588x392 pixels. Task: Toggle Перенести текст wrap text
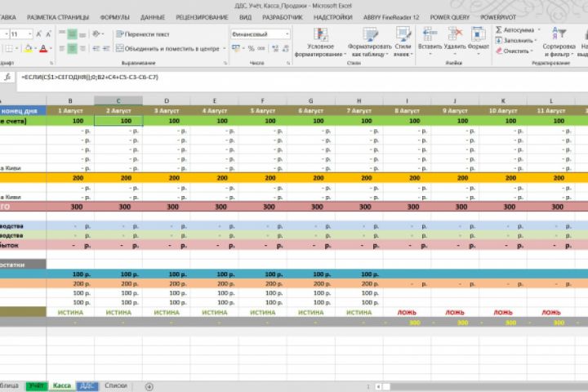coord(142,34)
